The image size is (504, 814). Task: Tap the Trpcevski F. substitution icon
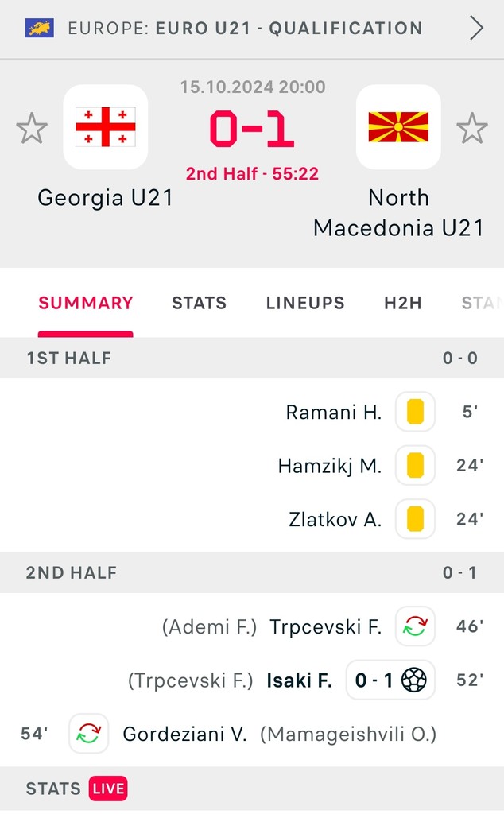click(415, 626)
